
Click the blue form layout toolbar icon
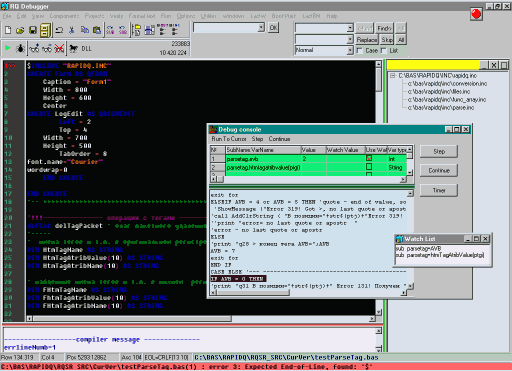coord(149,30)
